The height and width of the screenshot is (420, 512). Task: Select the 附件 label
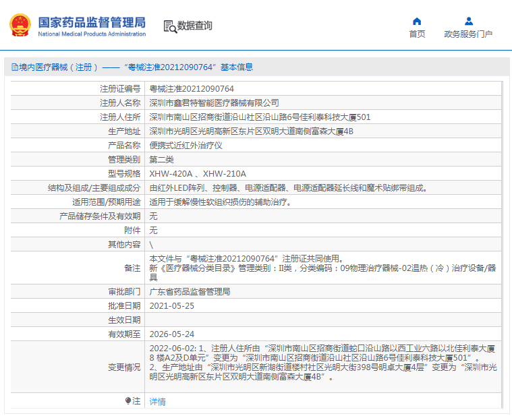[x=132, y=231]
